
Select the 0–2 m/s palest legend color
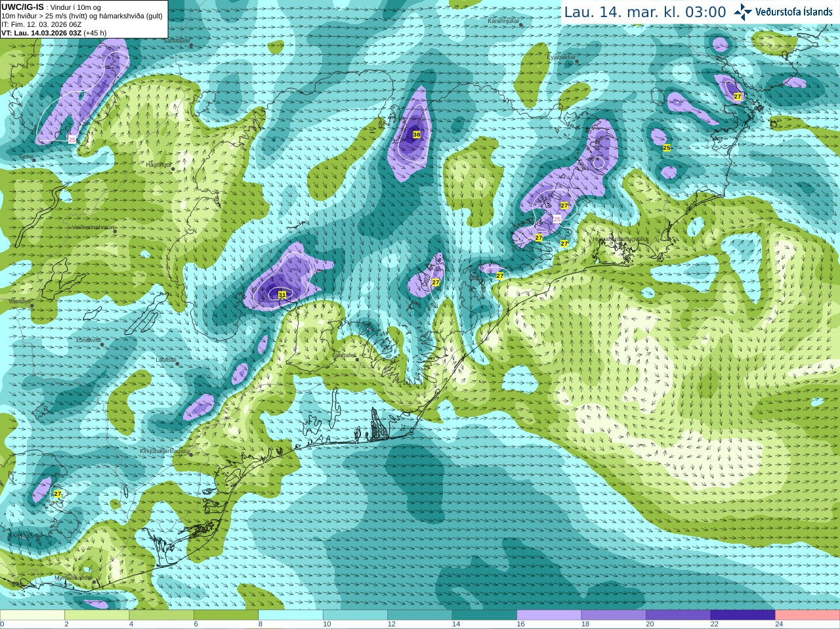[x=32, y=615]
